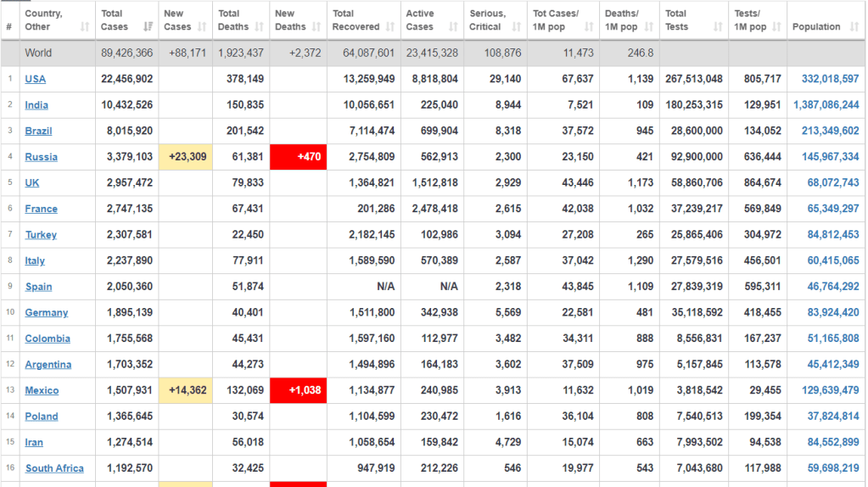Click sort arrows in New Cases header
The image size is (868, 487).
coord(202,27)
